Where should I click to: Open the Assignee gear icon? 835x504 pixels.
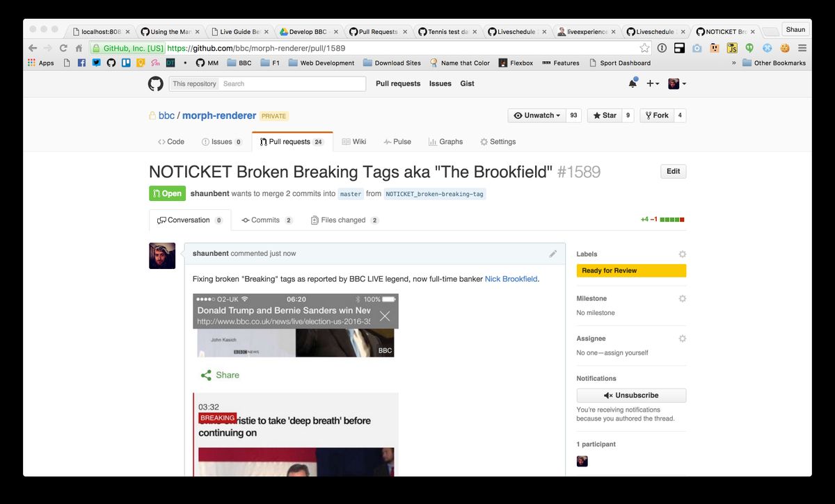(x=682, y=339)
